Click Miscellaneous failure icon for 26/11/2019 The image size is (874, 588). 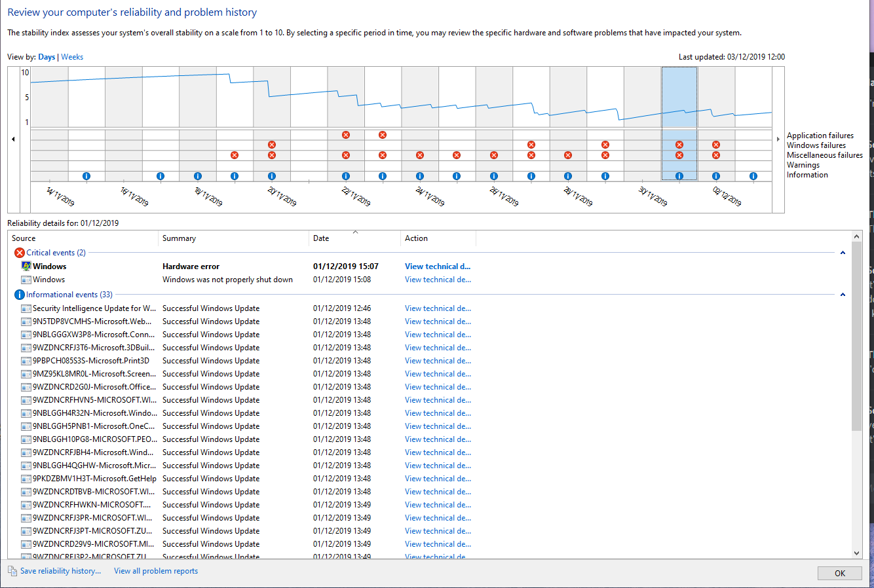tap(494, 155)
